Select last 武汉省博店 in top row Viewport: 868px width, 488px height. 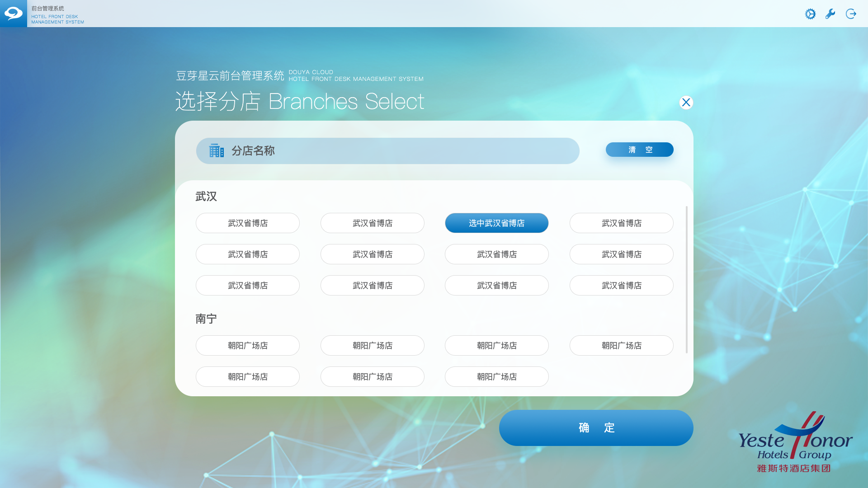(621, 223)
